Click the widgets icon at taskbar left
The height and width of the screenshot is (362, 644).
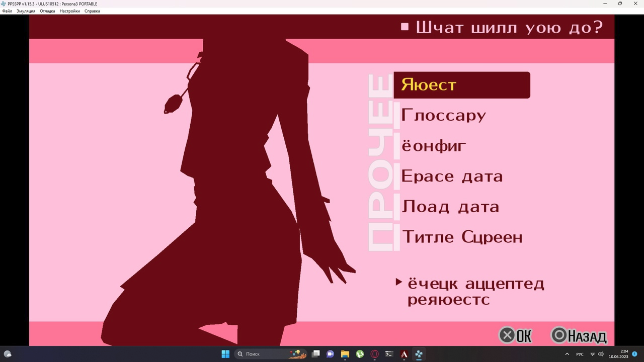[8, 354]
